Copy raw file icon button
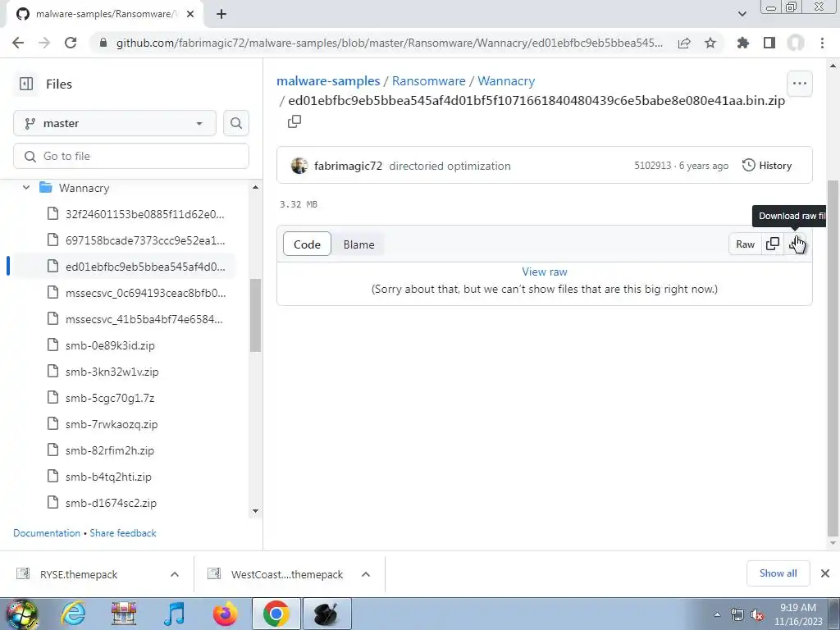840x630 pixels. pos(773,244)
